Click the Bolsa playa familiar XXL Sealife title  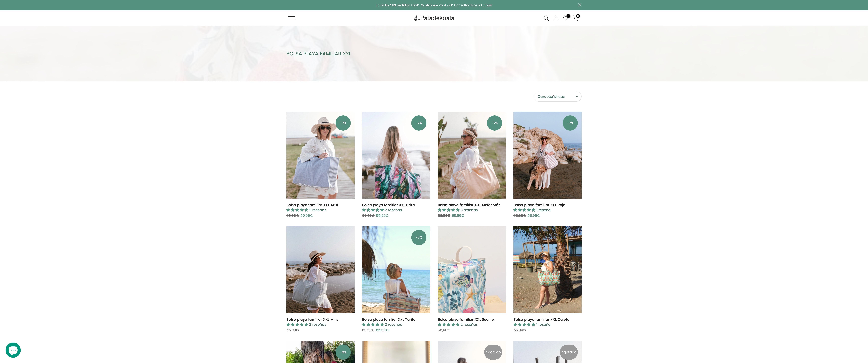click(466, 320)
